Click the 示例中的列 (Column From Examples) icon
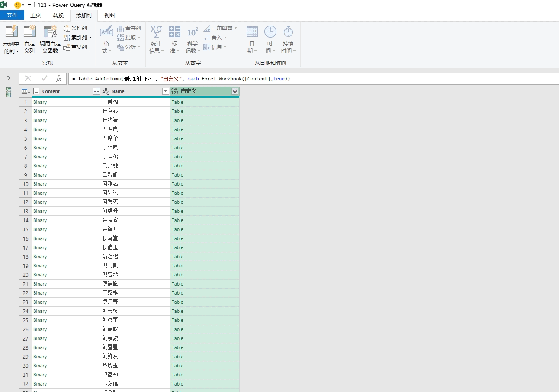 click(x=11, y=32)
